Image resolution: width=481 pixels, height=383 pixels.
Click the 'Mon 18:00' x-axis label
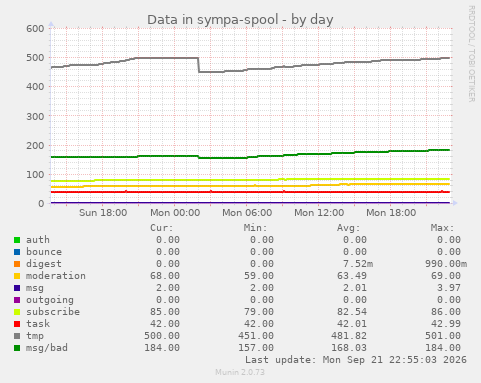pyautogui.click(x=391, y=213)
